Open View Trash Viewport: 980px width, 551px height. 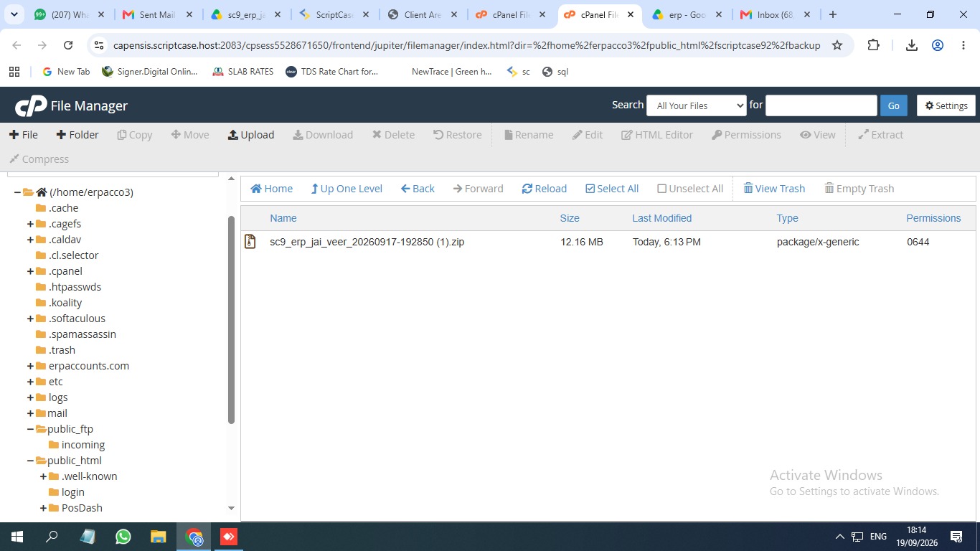coord(774,189)
